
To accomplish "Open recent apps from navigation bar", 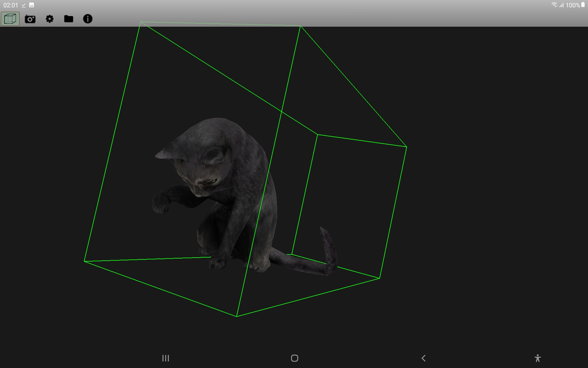I will point(165,358).
